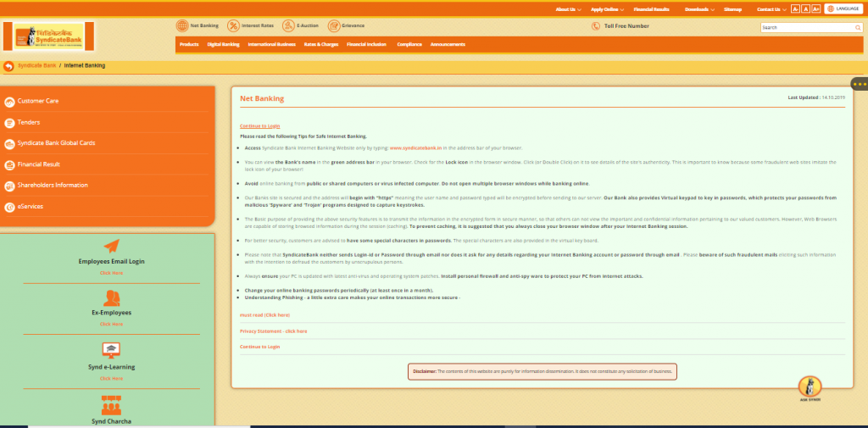Click Here under Ex-Employees
868x428 pixels.
111,324
